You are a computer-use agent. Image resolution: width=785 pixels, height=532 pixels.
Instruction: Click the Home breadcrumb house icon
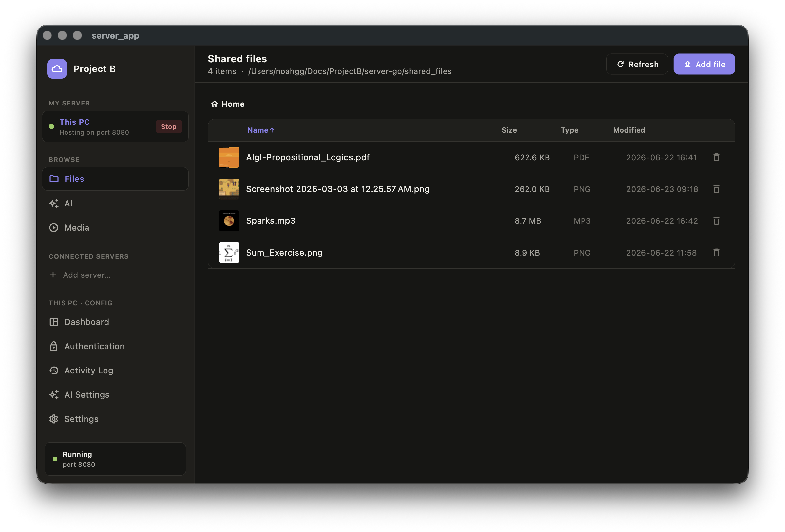coord(215,104)
